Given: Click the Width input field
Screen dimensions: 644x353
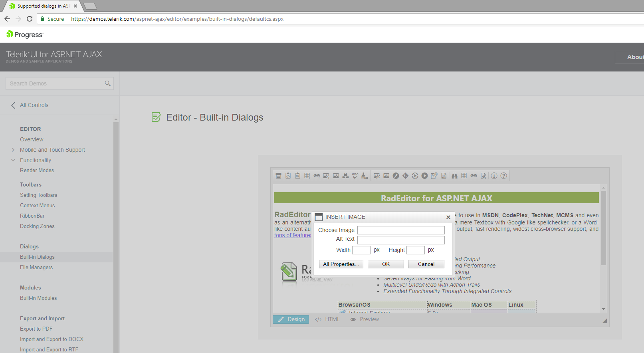Looking at the screenshot, I should tap(361, 250).
